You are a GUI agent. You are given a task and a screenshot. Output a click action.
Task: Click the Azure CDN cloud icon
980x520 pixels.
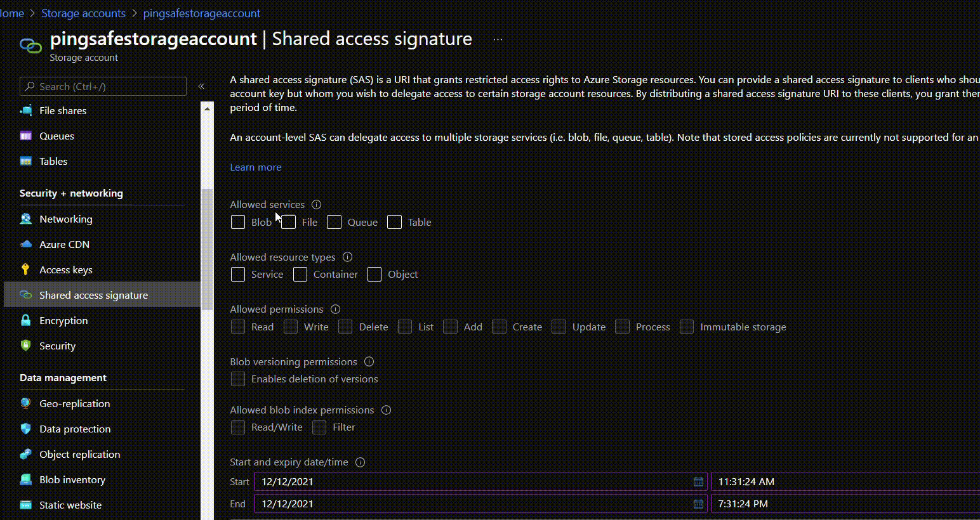point(25,244)
